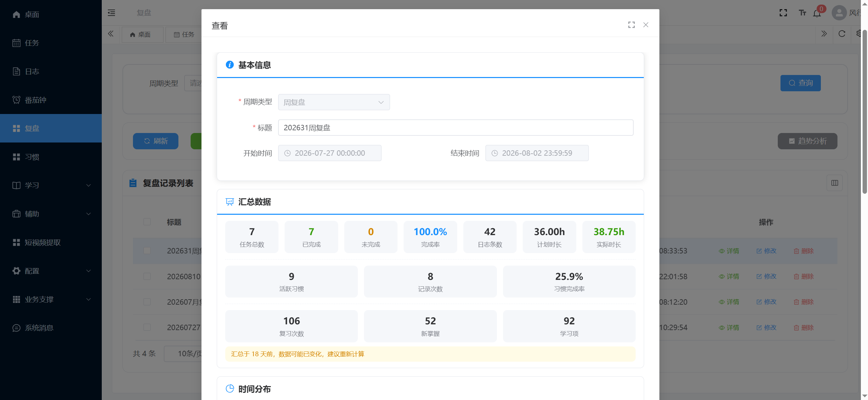Open 习惯 in the sidebar
This screenshot has width=868, height=400.
[x=51, y=157]
